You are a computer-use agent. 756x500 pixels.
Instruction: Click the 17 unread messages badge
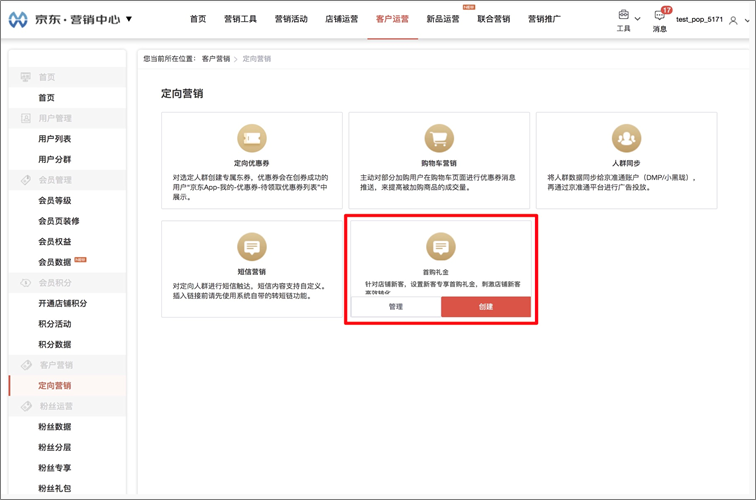point(666,10)
